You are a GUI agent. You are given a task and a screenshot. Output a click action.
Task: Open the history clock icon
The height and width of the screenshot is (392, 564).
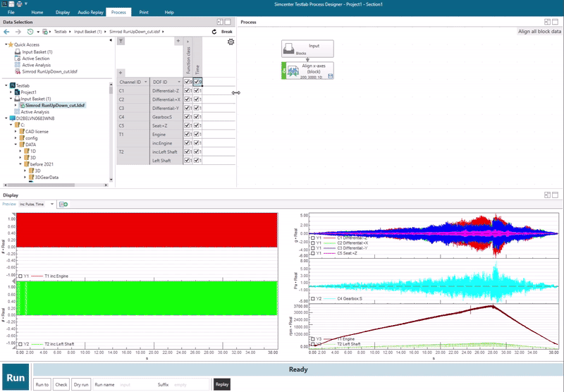pos(30,32)
